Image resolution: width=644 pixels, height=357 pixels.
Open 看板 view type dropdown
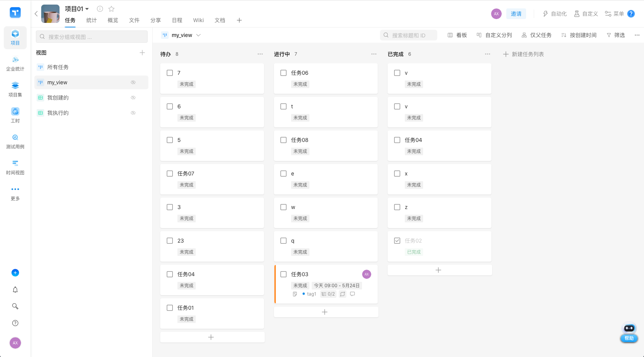[x=457, y=35]
